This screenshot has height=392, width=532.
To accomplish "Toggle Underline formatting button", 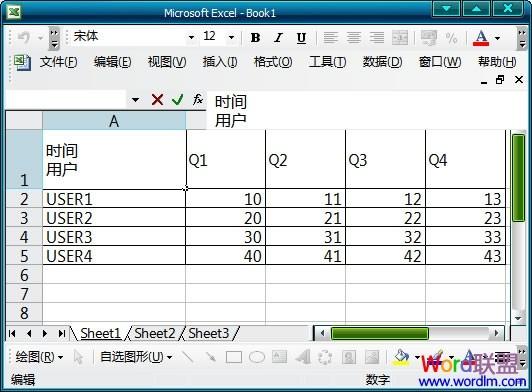I will point(301,38).
